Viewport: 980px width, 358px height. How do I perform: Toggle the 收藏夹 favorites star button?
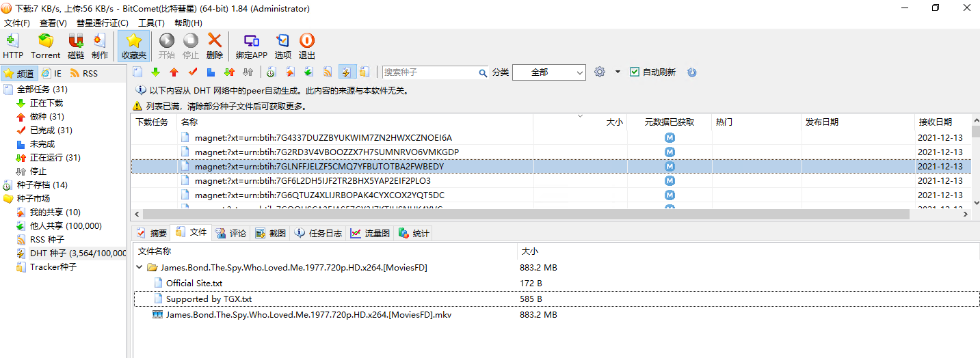[134, 46]
